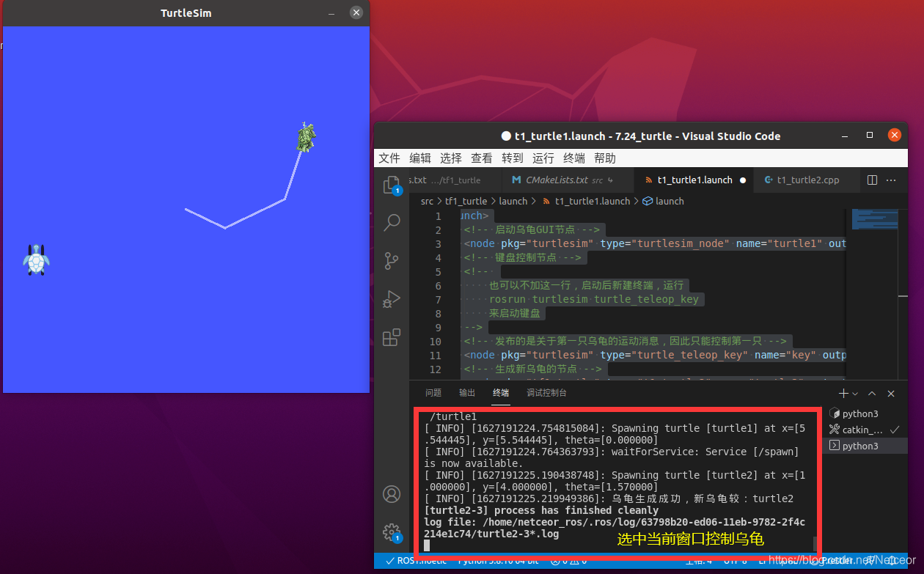Open the Explorer view in activity bar
The image size is (924, 574).
(392, 185)
